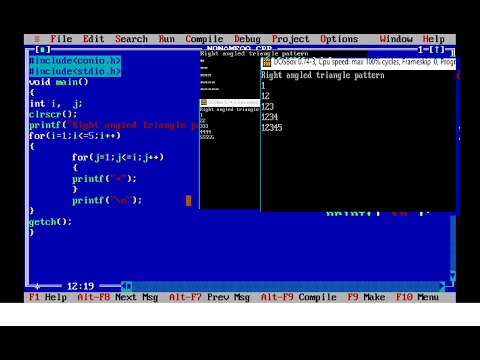The image size is (480, 360).
Task: Click the horizontal scrollbar left arrow
Action: [x=124, y=286]
